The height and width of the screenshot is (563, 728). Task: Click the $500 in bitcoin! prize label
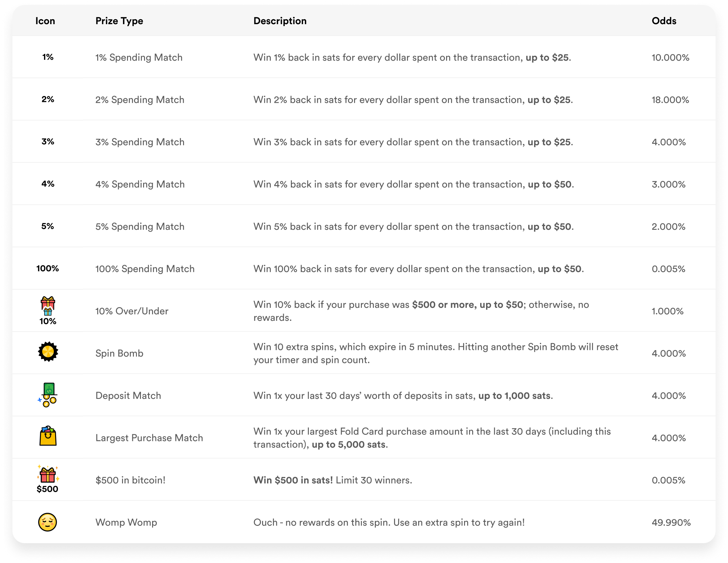pos(130,480)
